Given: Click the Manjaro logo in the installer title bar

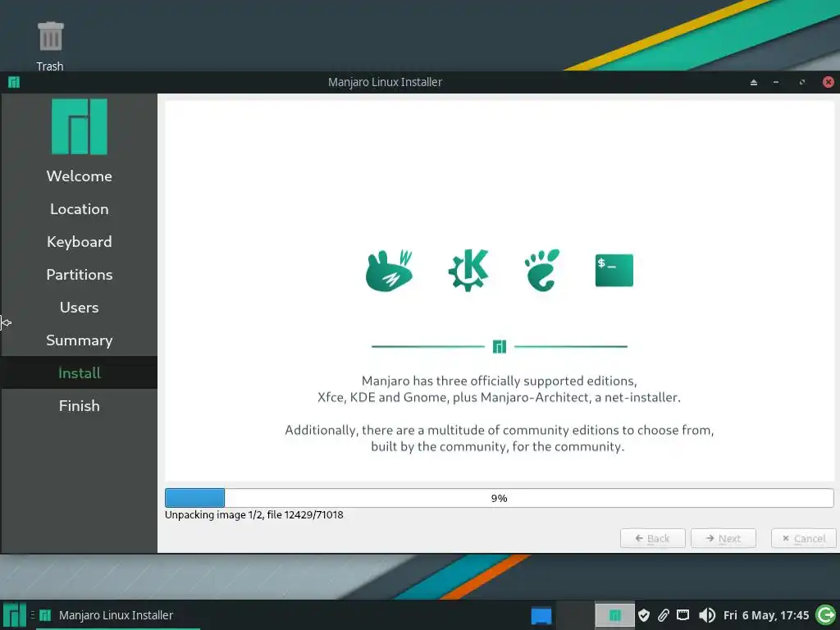Looking at the screenshot, I should coord(14,82).
